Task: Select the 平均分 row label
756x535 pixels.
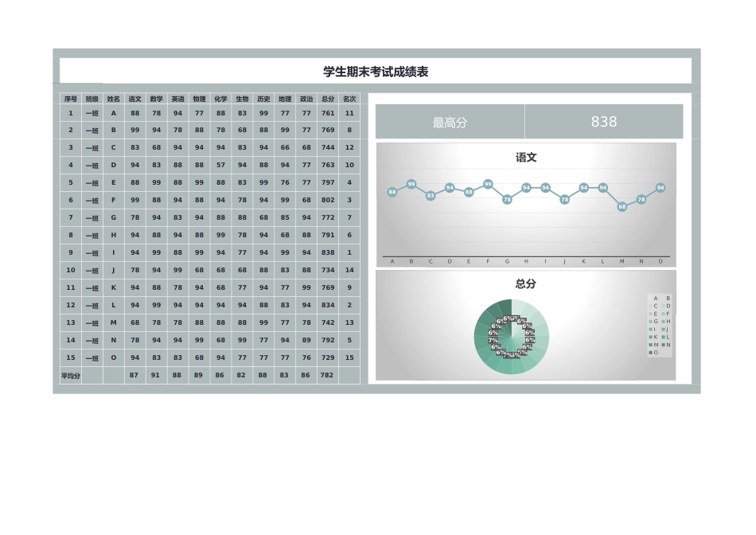Action: point(71,376)
